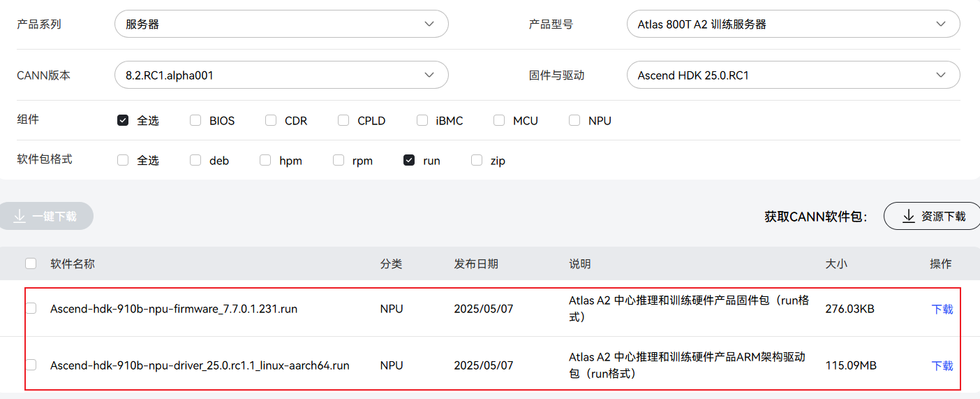Click the firmware row's NPU category cell
This screenshot has width=980, height=399.
392,309
